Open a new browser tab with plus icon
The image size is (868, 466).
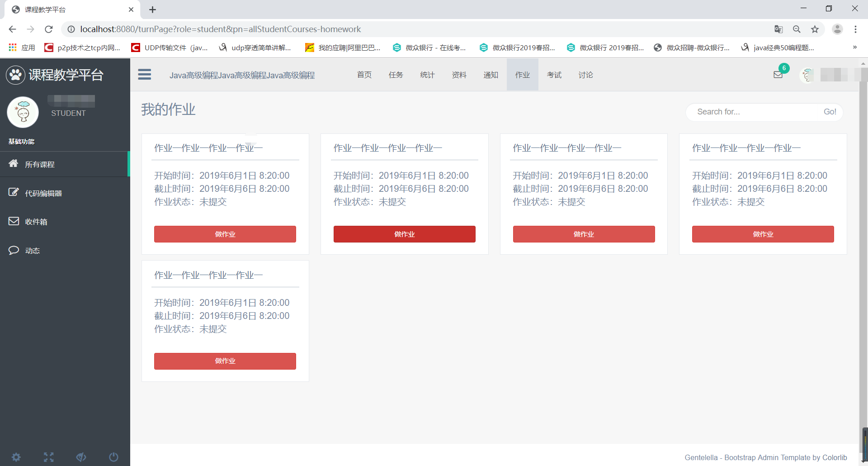(x=152, y=10)
